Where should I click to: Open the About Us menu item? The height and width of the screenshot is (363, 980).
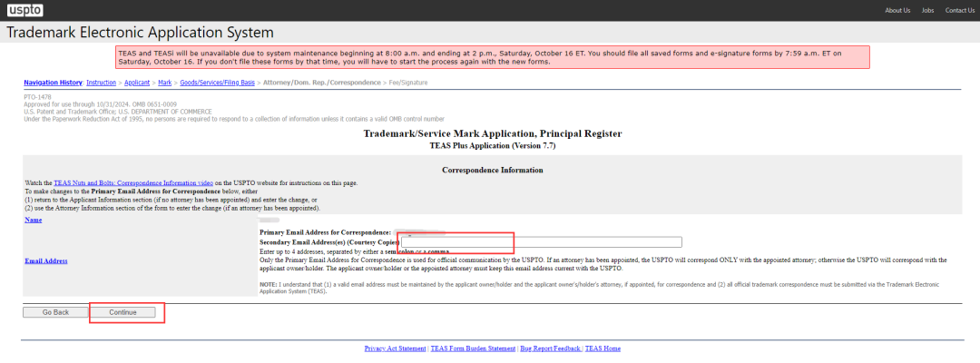tap(897, 11)
